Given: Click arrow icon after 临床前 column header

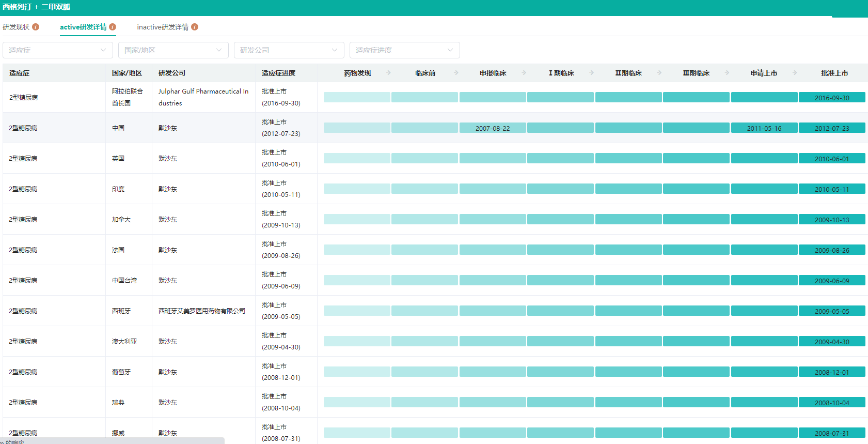Looking at the screenshot, I should tap(456, 73).
